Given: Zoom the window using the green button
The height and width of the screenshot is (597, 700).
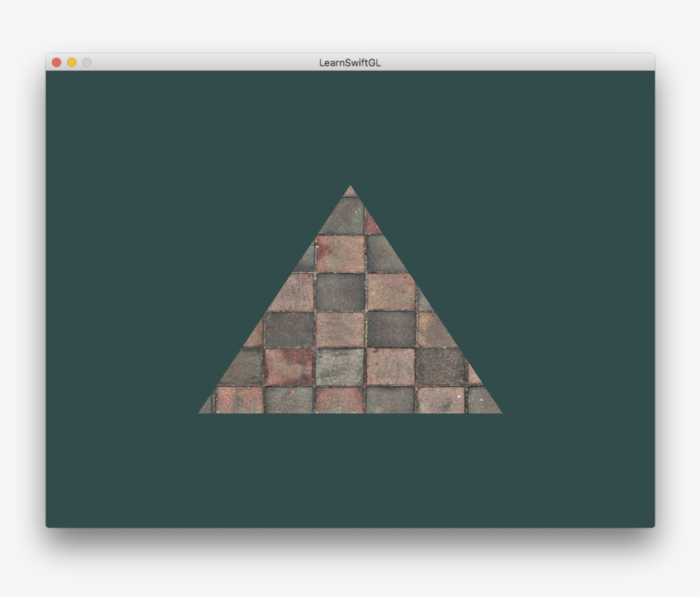Looking at the screenshot, I should point(86,62).
